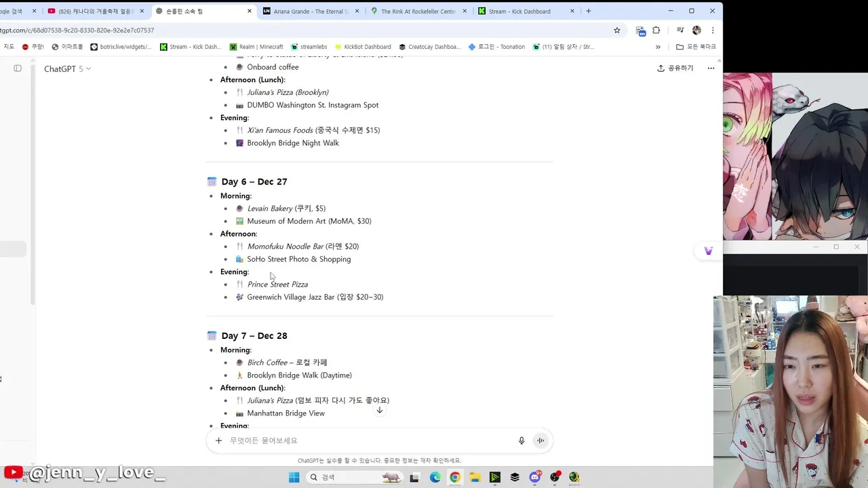
Task: Open the black stacked-layers taskbar icon
Action: pos(515,477)
